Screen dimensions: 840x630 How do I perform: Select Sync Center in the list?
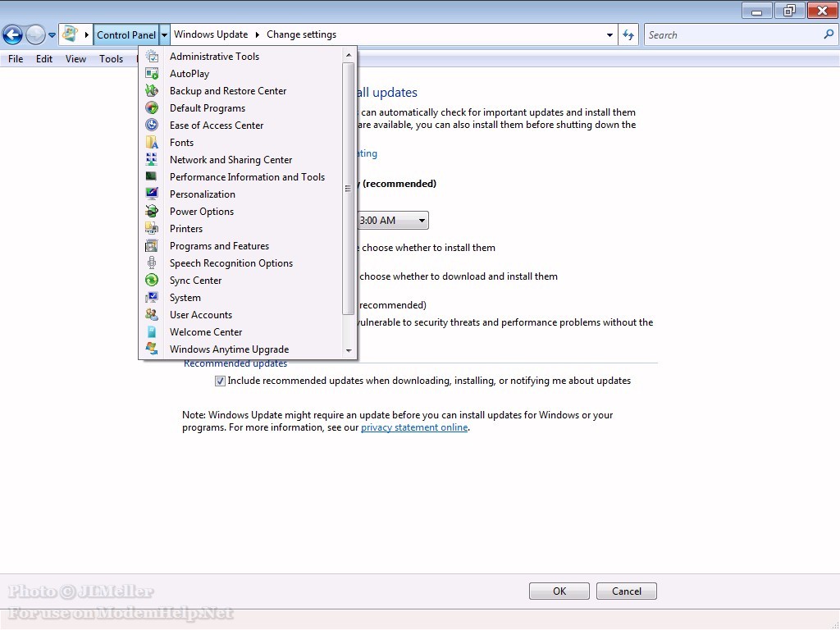coord(240,280)
